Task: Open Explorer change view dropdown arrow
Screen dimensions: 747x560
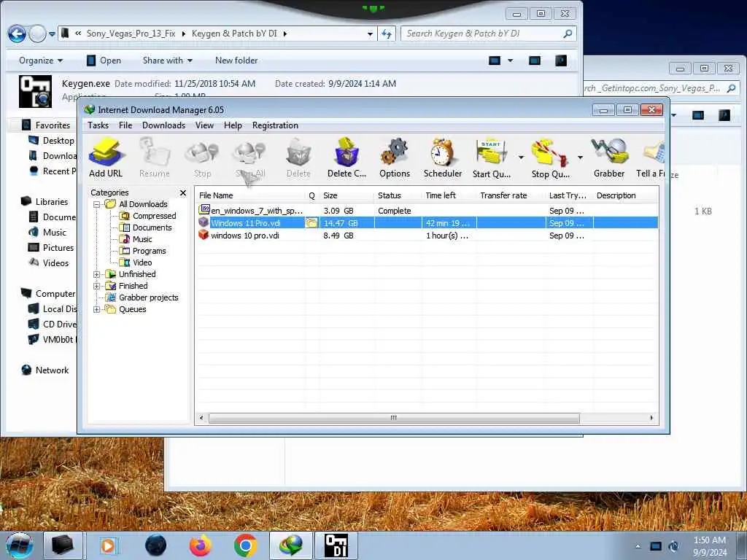Action: point(511,61)
